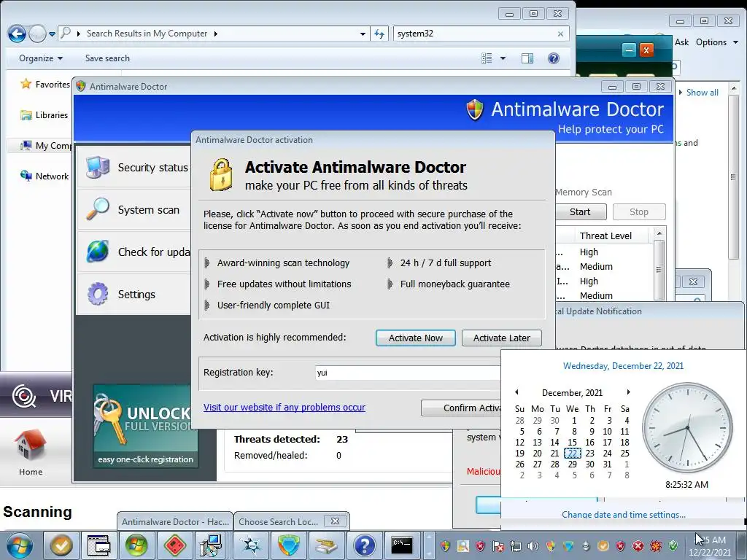Image resolution: width=747 pixels, height=560 pixels.
Task: Click into Registration key field
Action: pyautogui.click(x=409, y=373)
